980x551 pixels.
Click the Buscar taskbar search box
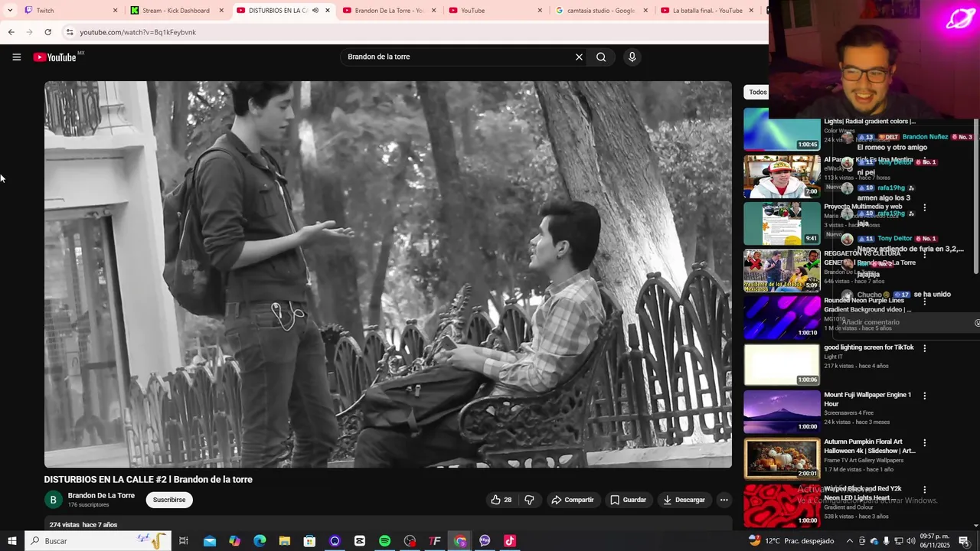pos(100,541)
